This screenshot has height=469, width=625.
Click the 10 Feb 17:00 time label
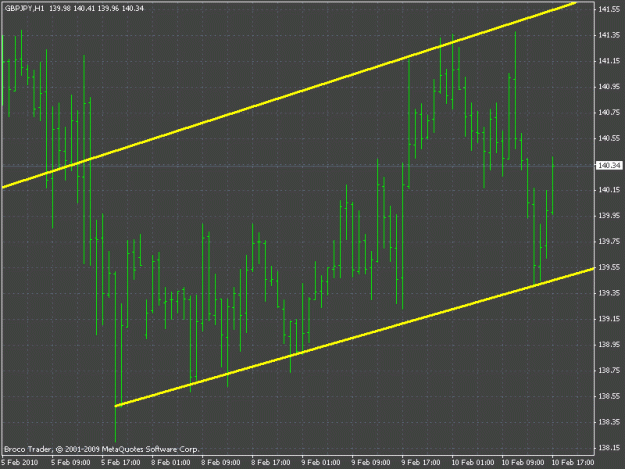pos(573,462)
